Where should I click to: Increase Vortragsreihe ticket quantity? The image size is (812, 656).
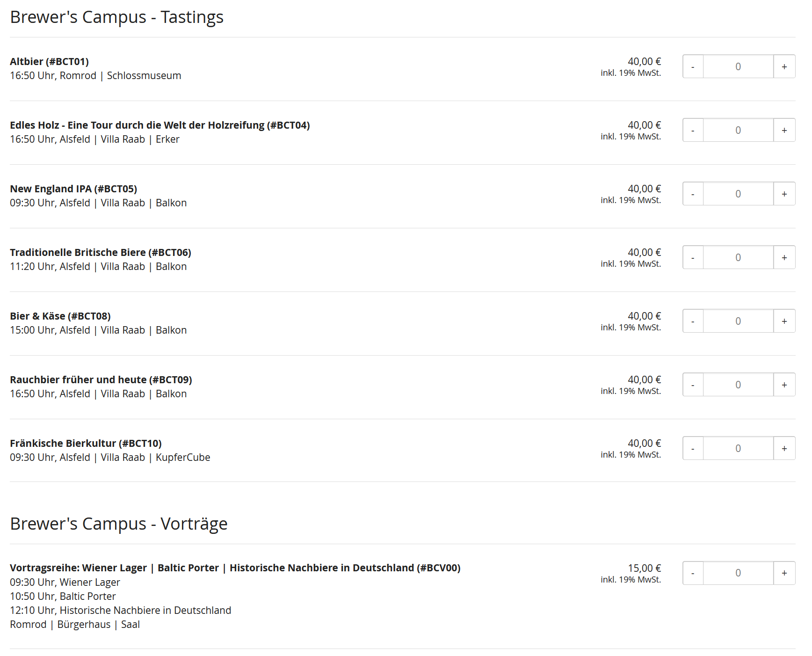(784, 573)
